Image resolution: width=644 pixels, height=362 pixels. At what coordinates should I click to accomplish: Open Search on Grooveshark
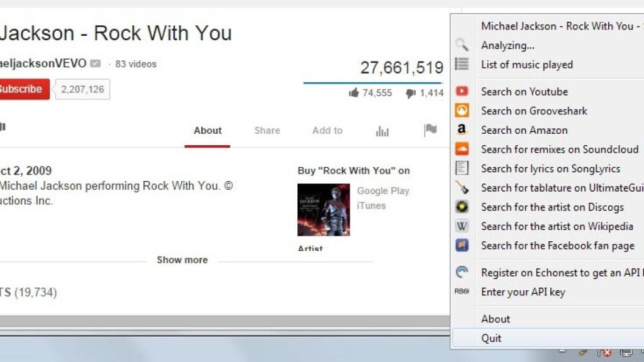coord(533,111)
